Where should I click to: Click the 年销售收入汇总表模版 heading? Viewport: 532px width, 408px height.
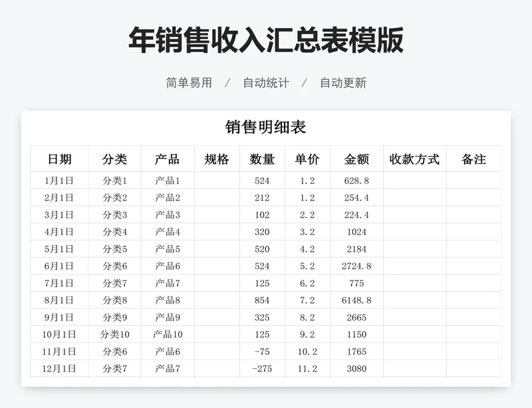tap(266, 40)
